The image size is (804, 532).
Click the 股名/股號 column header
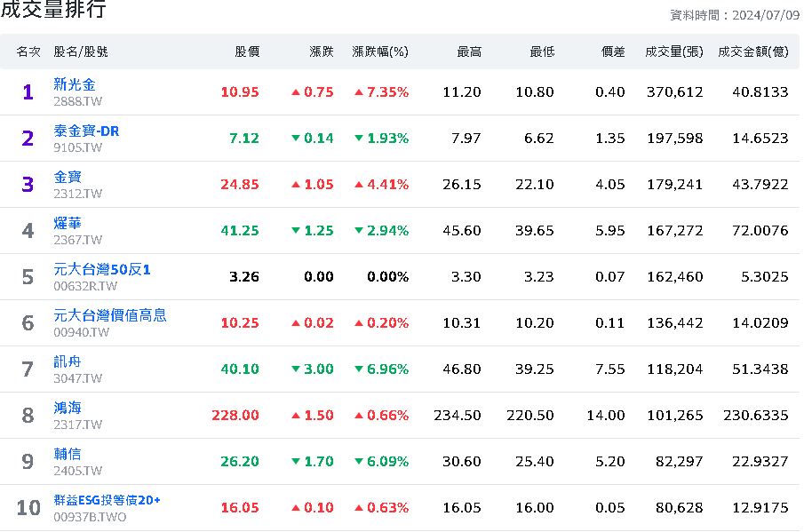point(81,52)
